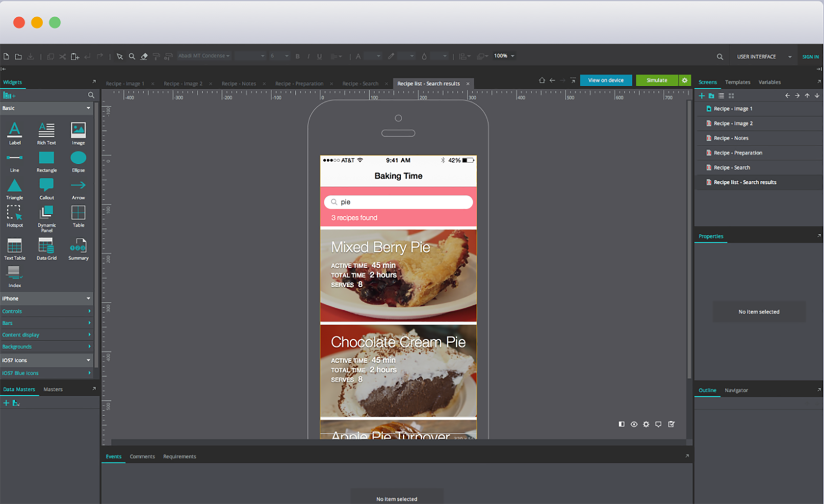Pick the Ellipse widget
This screenshot has height=504, width=824.
pyautogui.click(x=78, y=162)
